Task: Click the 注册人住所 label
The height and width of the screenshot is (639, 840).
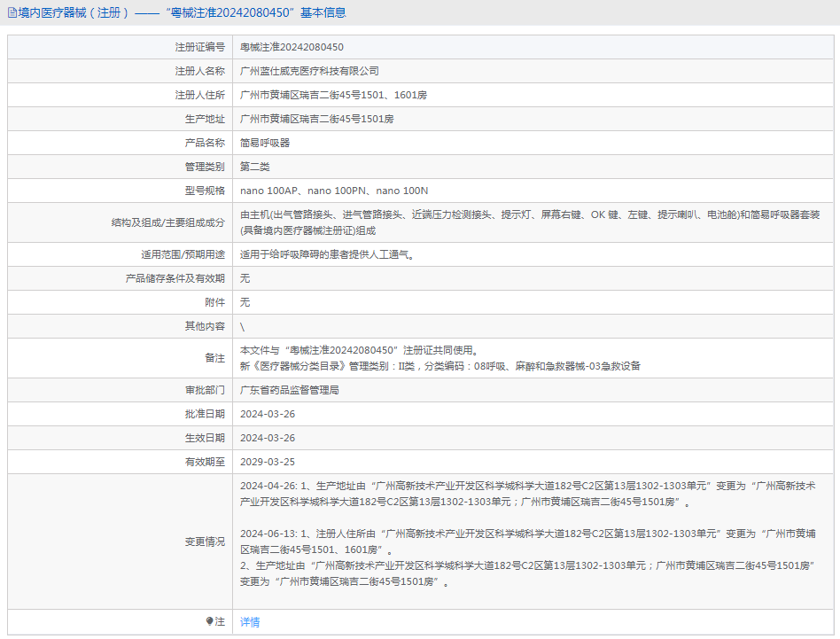Action: pyautogui.click(x=200, y=96)
